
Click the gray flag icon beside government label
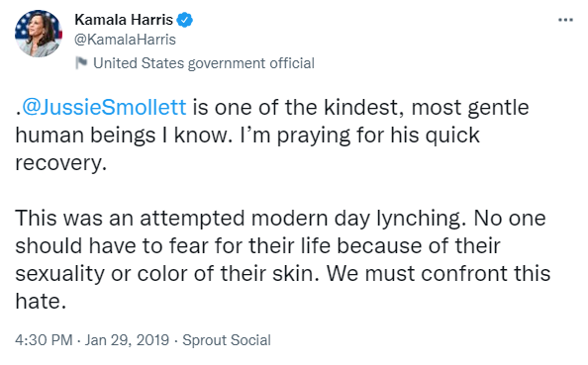tap(80, 63)
